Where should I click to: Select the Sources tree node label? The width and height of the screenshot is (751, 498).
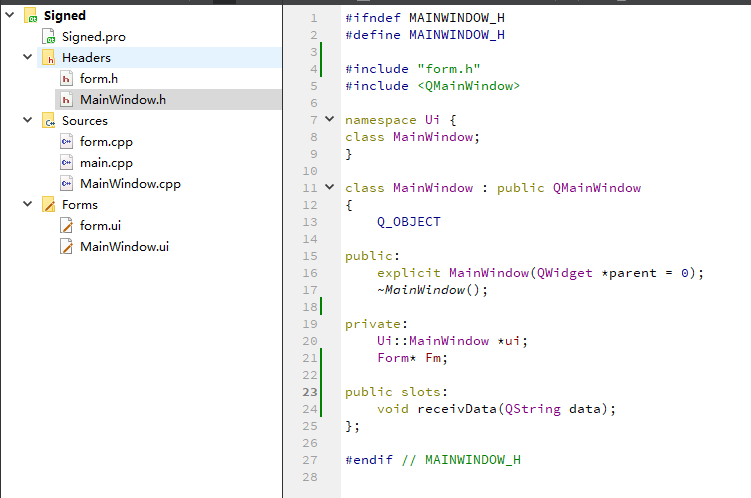[x=85, y=121]
